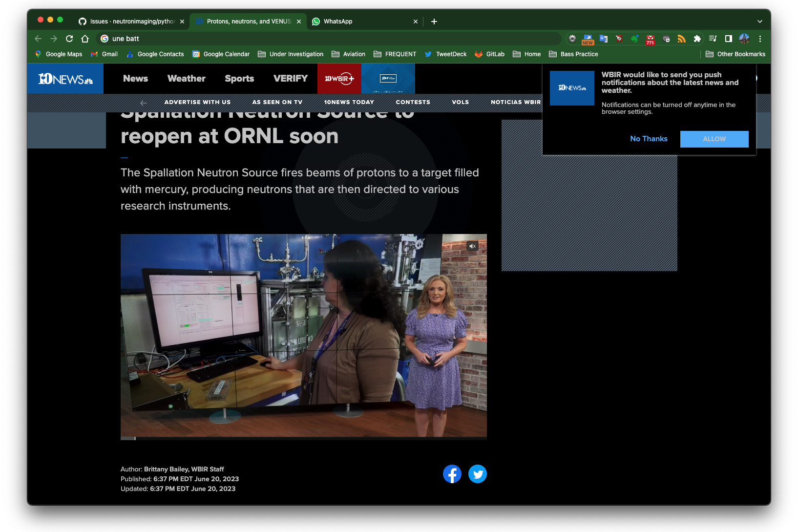Click the 10News WBIR site logo
The image size is (798, 532).
coord(65,79)
